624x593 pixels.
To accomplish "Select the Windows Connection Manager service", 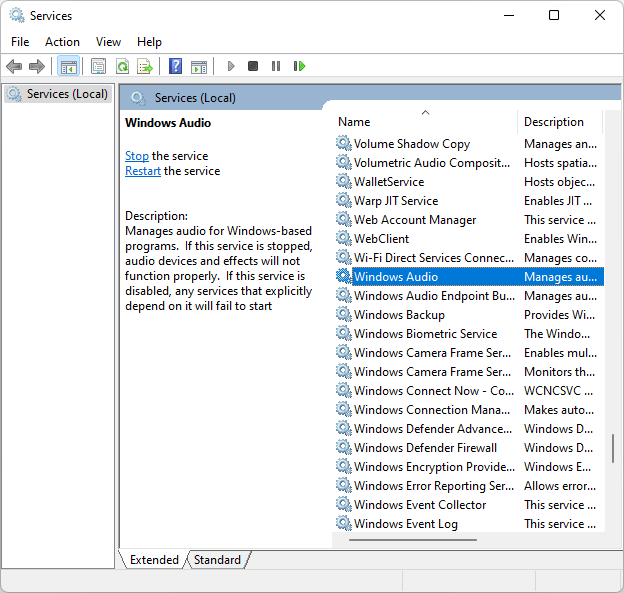I will click(x=469, y=410).
